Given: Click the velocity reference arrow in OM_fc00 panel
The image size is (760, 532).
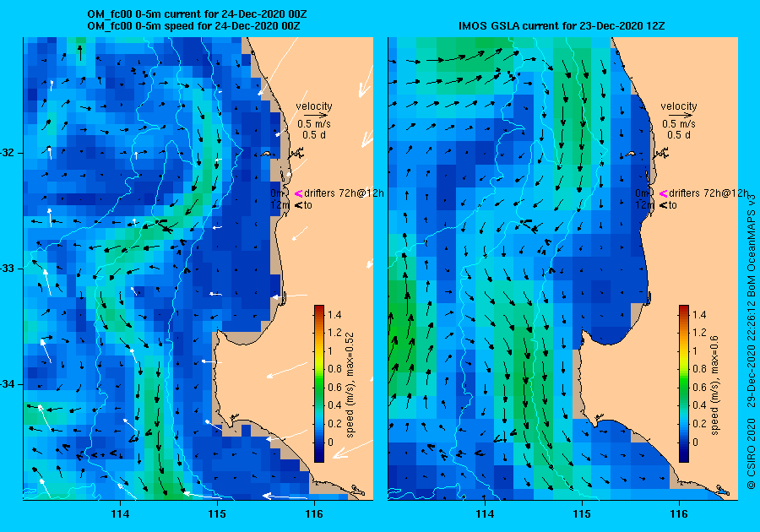Looking at the screenshot, I should (x=314, y=116).
